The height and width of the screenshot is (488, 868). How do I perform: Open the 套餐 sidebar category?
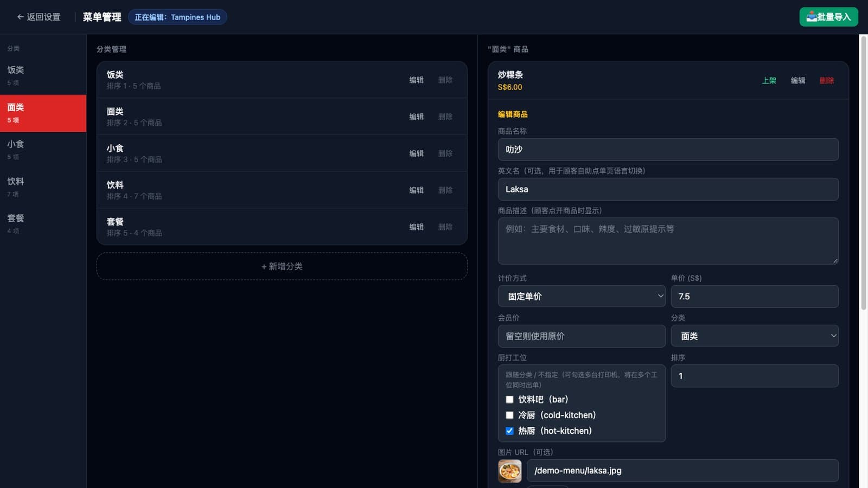(43, 224)
